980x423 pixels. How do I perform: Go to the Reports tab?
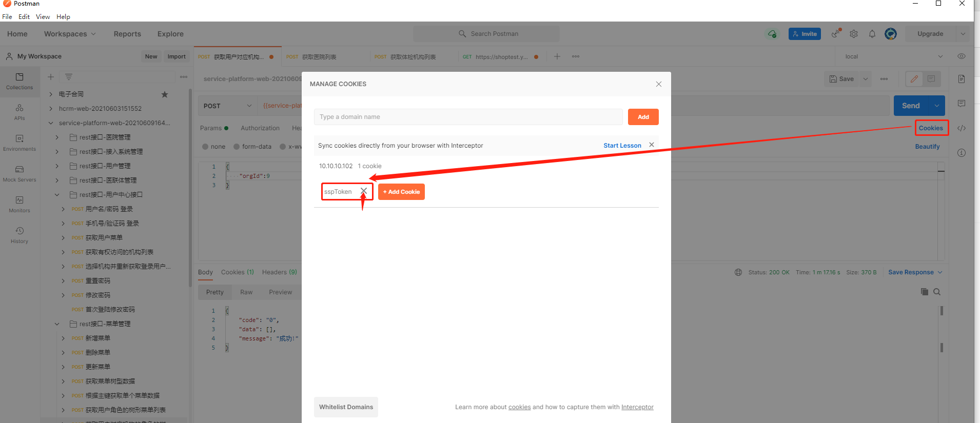[x=127, y=34]
